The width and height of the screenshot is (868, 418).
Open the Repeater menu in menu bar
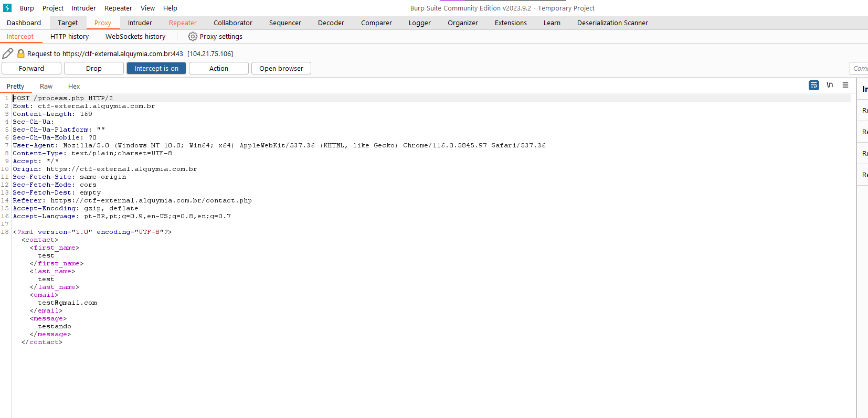[118, 8]
